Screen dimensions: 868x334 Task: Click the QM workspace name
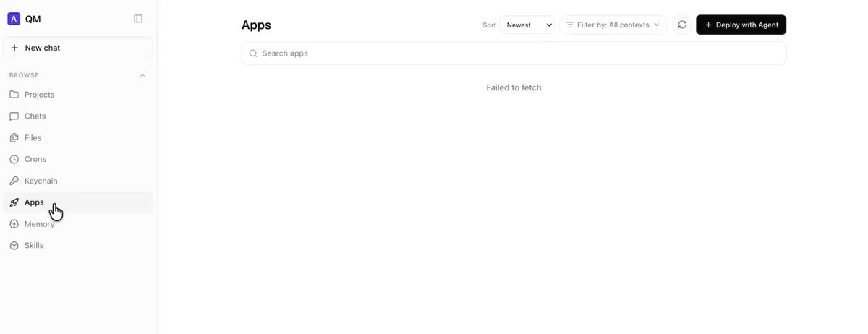tap(33, 20)
